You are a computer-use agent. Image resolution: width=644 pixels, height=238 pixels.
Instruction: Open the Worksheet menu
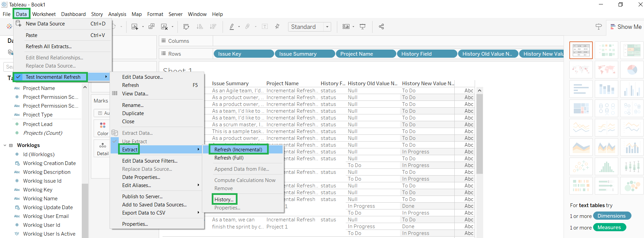tap(44, 14)
